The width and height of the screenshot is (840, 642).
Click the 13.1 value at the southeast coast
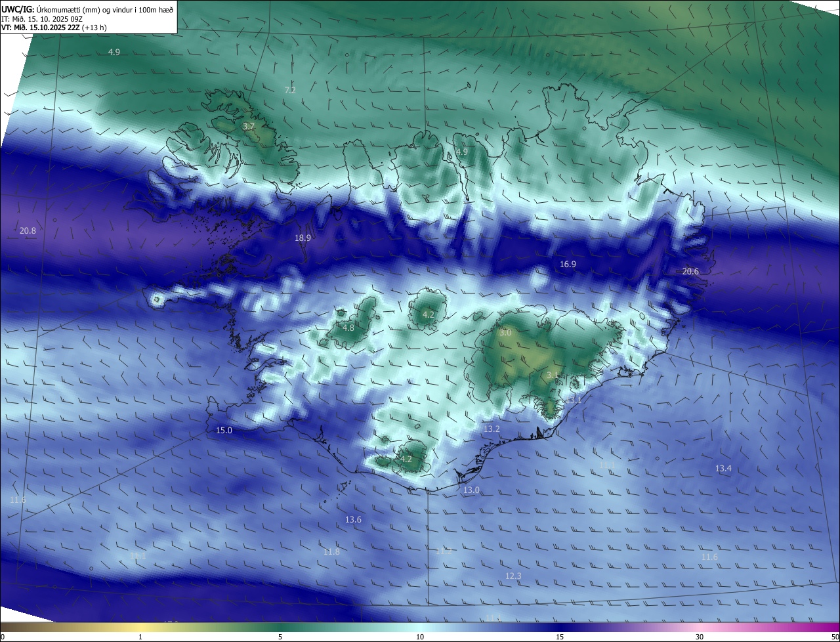[x=575, y=400]
